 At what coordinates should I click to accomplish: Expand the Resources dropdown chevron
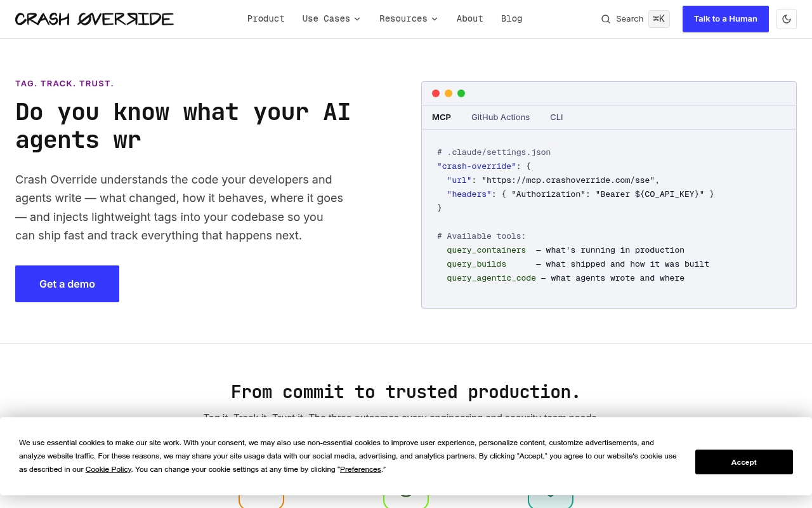click(435, 19)
